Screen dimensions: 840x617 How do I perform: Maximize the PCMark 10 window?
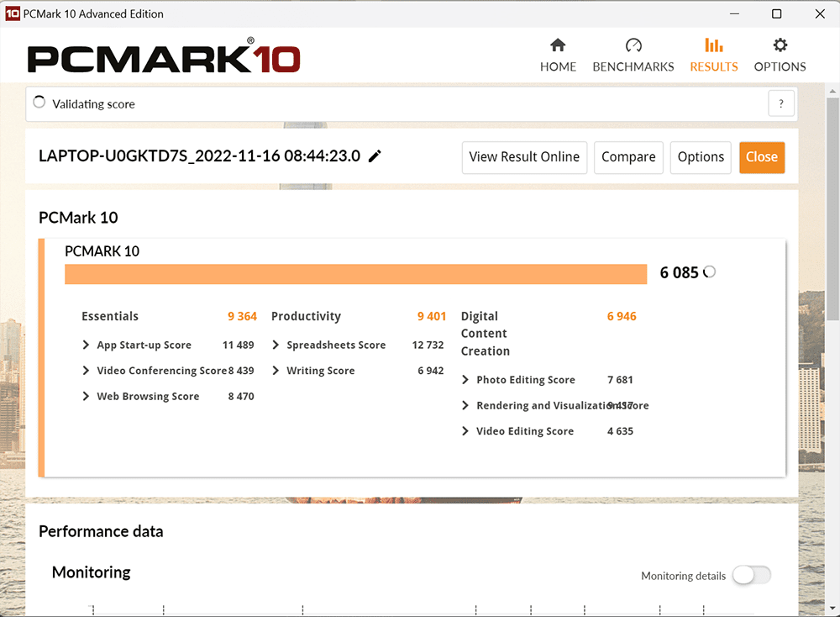777,13
